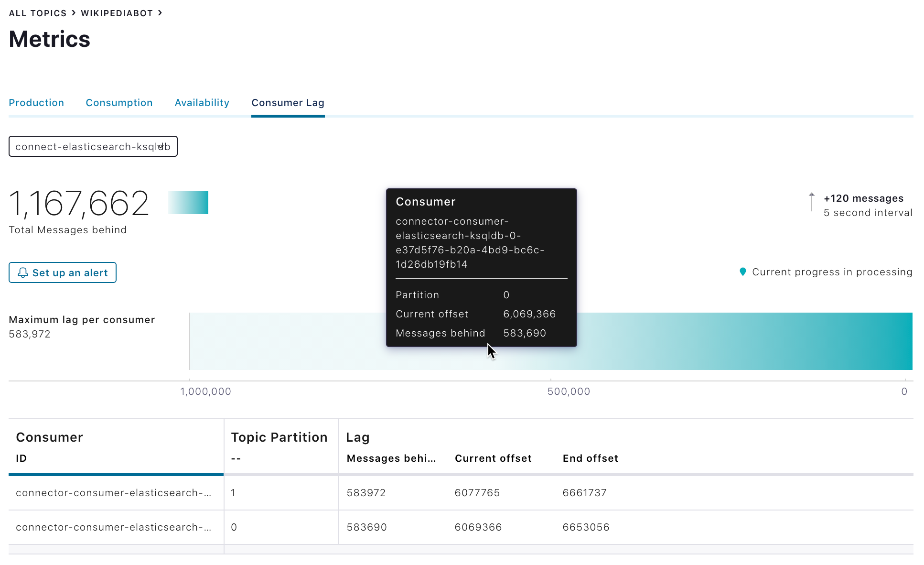Click the bell icon in alert button
Image resolution: width=924 pixels, height=565 pixels.
point(22,272)
